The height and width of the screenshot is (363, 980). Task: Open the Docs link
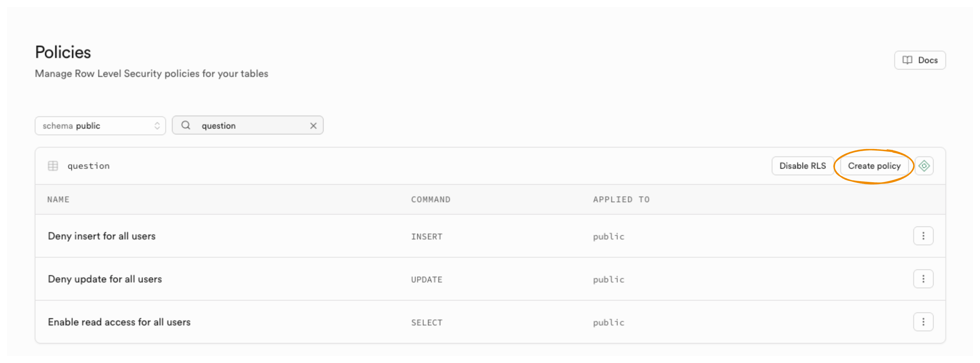coord(920,60)
